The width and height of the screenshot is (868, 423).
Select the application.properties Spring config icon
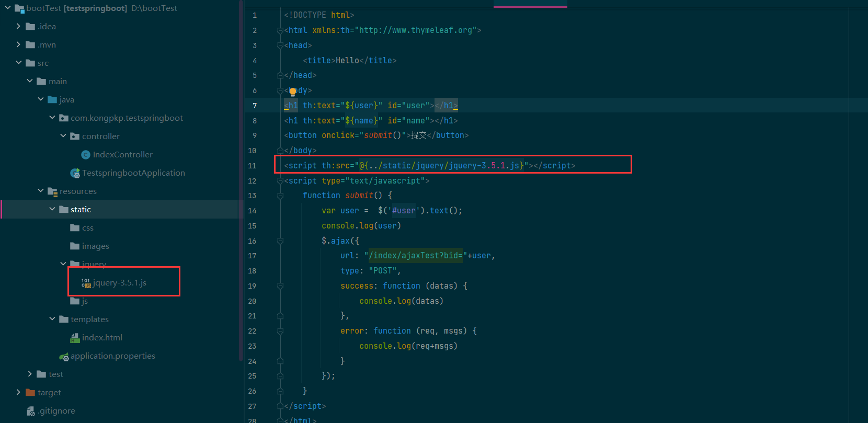pyautogui.click(x=64, y=357)
